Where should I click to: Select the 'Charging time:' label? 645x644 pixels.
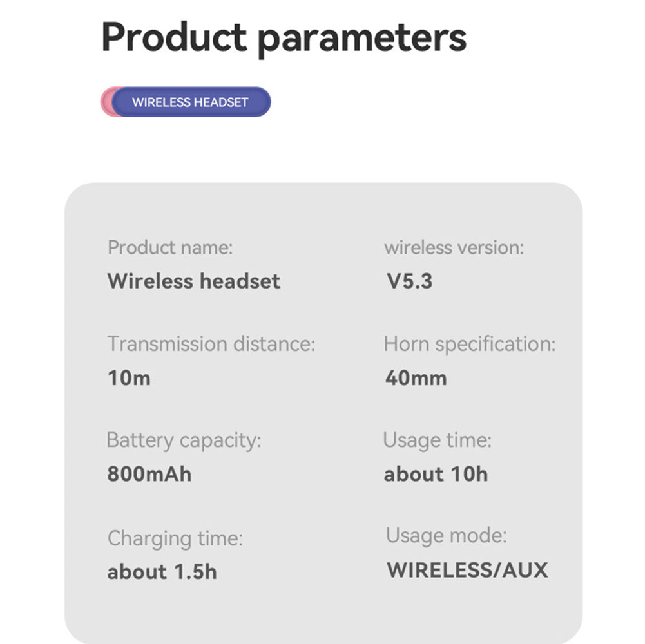coord(175,538)
